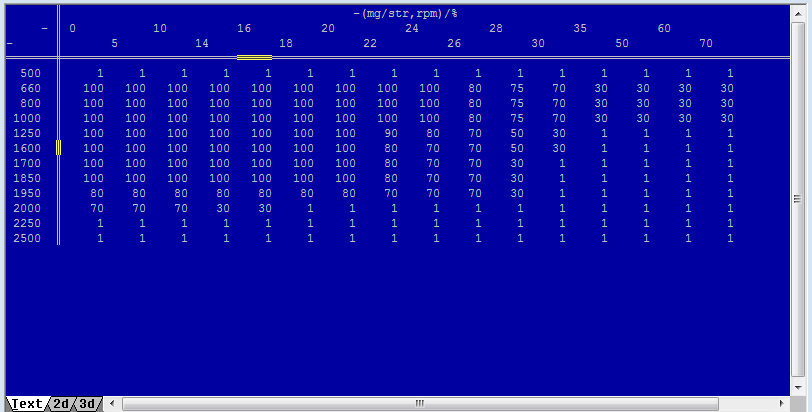Open the 3d view tab
This screenshot has height=412, width=812.
click(x=88, y=404)
